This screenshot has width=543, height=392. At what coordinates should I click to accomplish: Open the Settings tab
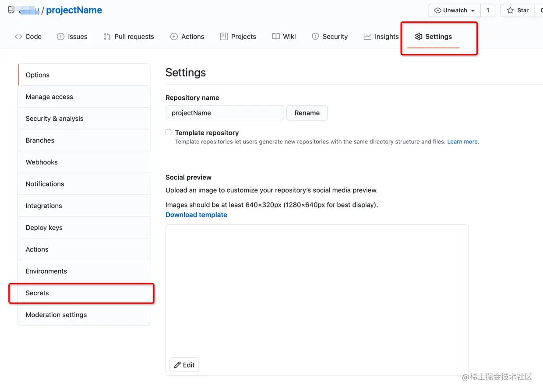click(x=434, y=37)
